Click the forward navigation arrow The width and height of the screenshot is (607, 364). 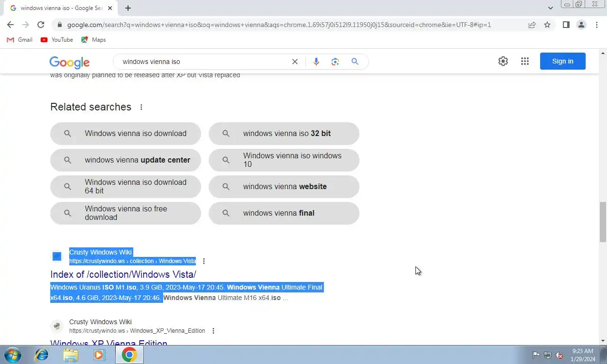tap(26, 25)
